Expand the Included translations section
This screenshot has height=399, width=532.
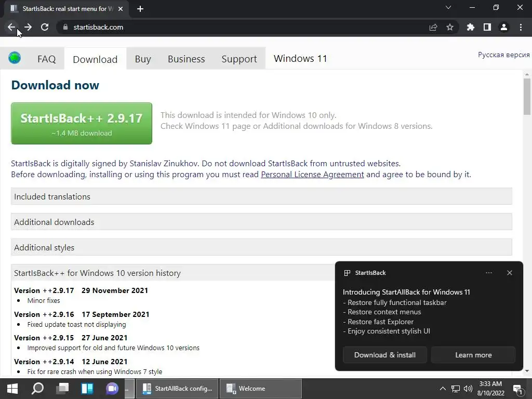click(261, 196)
